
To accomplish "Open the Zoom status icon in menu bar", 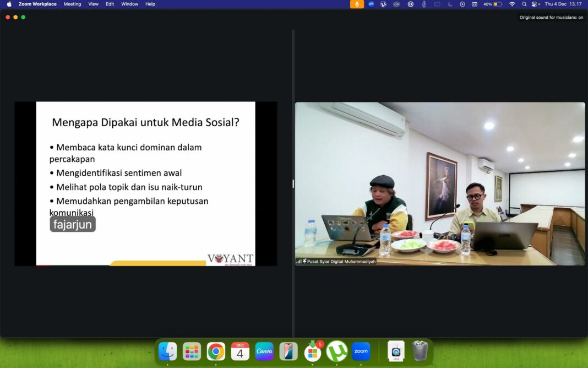I will pyautogui.click(x=371, y=4).
